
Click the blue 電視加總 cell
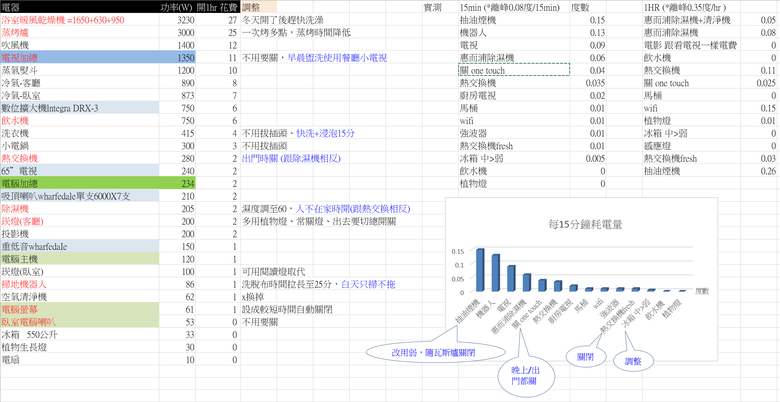pyautogui.click(x=80, y=58)
